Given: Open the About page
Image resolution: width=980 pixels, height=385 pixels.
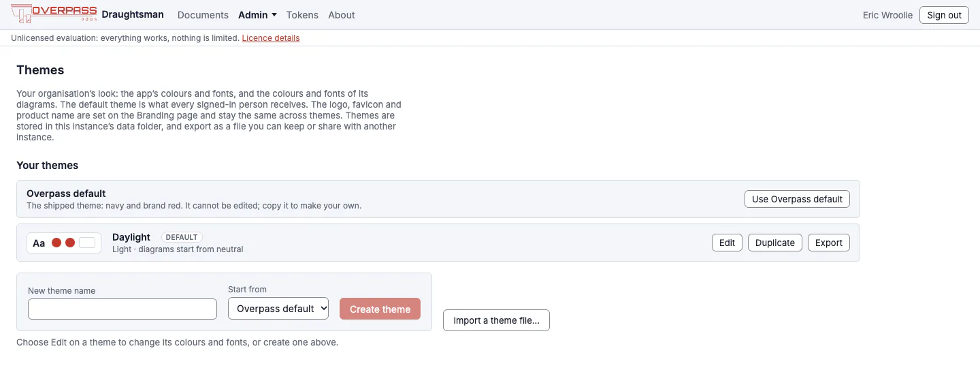Looking at the screenshot, I should point(342,15).
